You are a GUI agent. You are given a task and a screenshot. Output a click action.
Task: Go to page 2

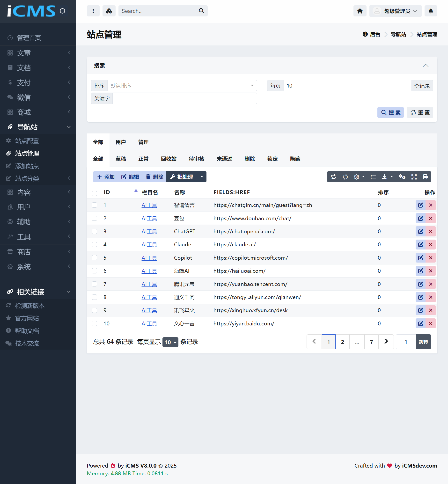(342, 342)
